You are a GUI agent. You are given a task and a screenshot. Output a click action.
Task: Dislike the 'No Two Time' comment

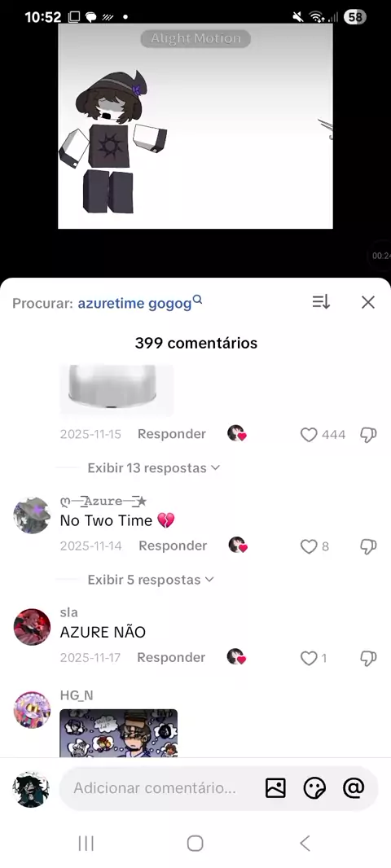click(x=368, y=546)
